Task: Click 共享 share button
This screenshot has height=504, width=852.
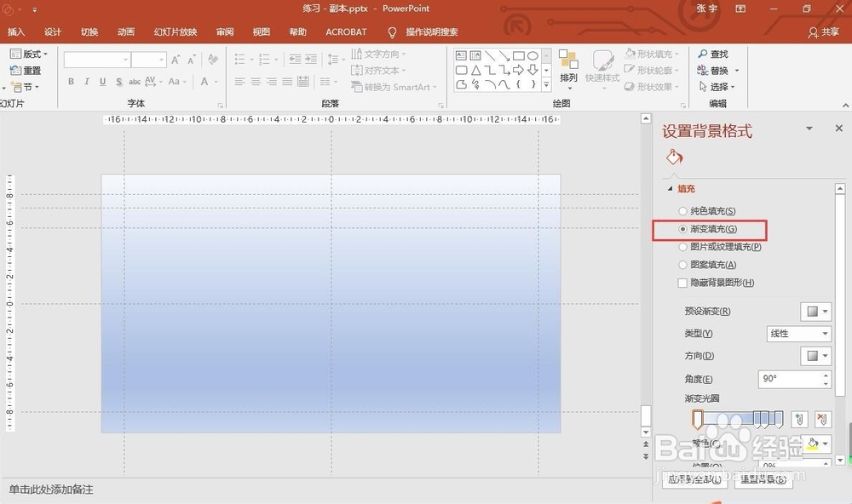Action: 823,32
